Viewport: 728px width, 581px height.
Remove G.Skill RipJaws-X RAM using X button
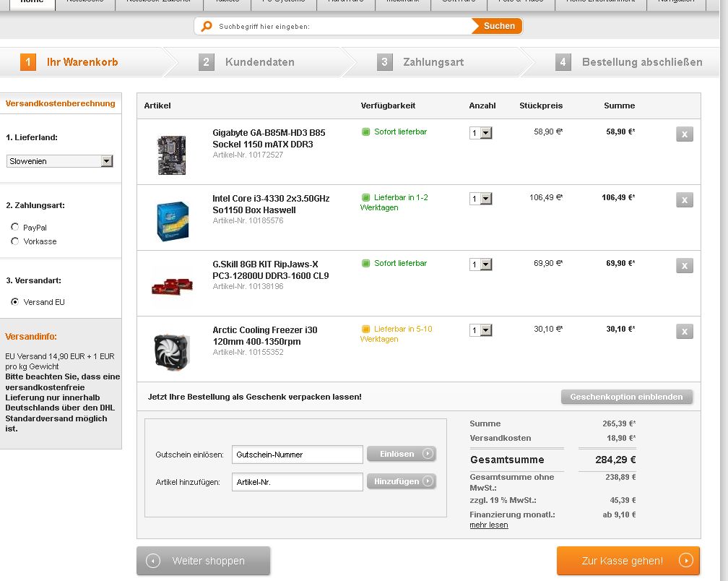(684, 265)
